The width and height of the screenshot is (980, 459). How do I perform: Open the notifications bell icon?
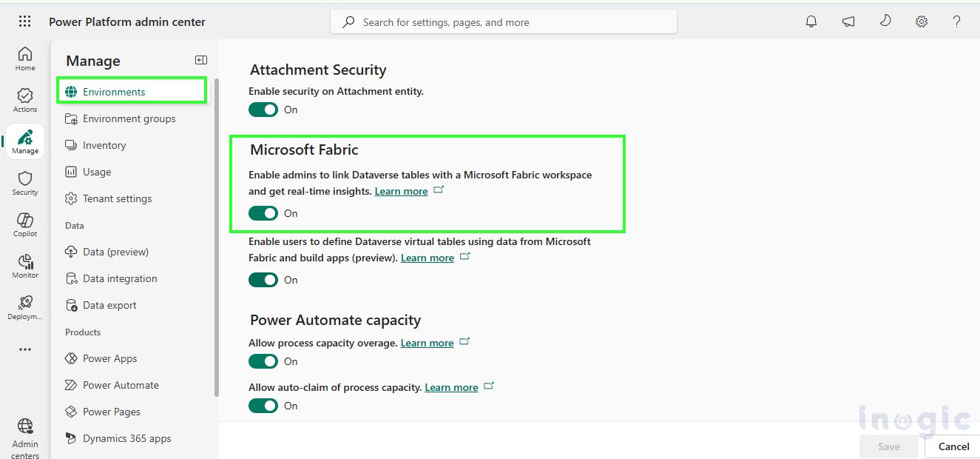[x=811, y=21]
